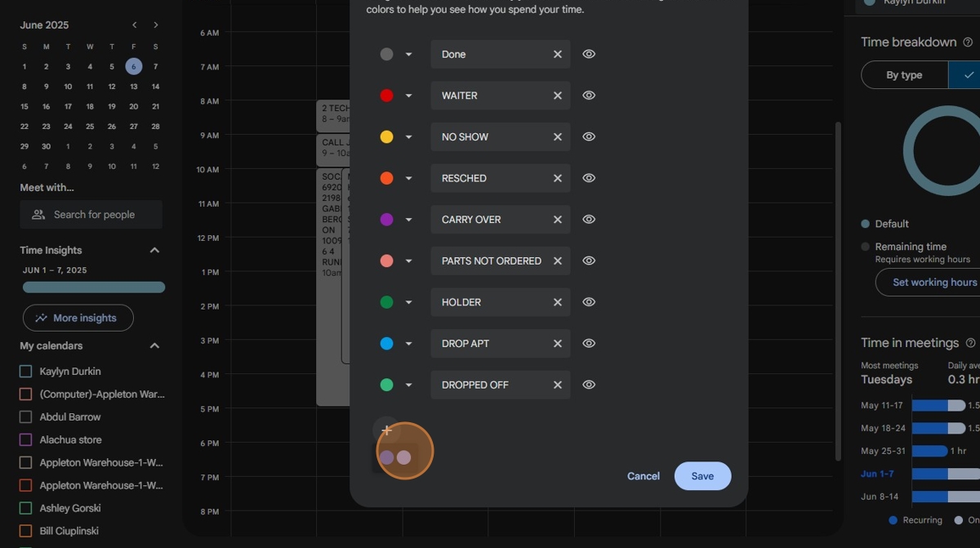Click the red swatch of WAITER label
980x548 pixels.
click(x=387, y=96)
